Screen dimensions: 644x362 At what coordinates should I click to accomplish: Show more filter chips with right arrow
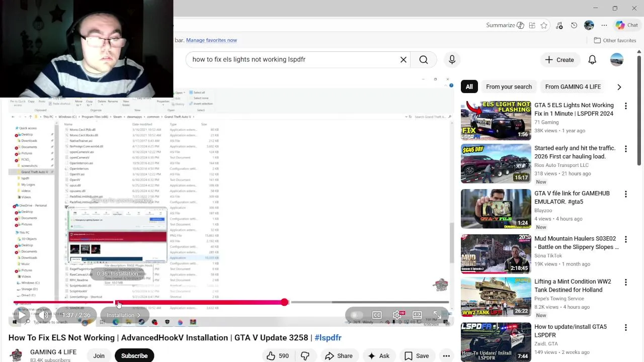[x=619, y=87]
